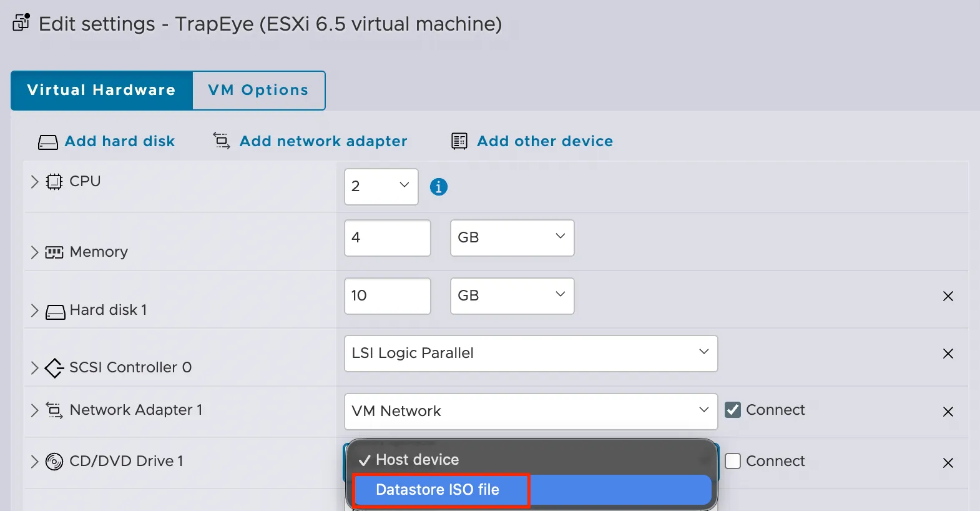The height and width of the screenshot is (511, 980).
Task: Enable Connect for CD/DVD Drive 1
Action: (733, 461)
